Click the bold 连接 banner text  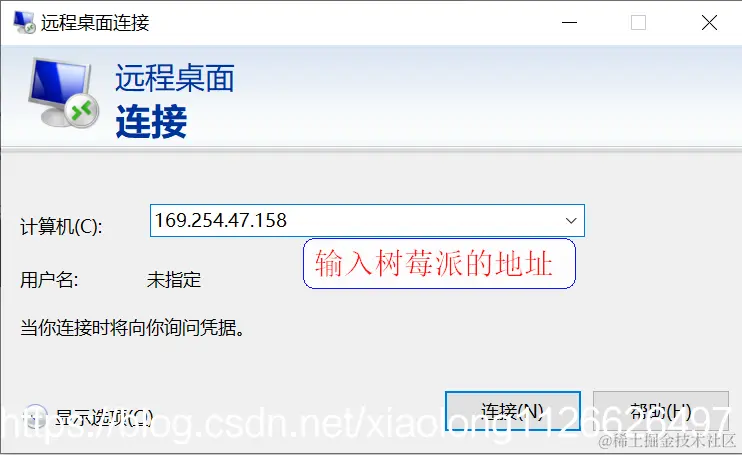tap(151, 122)
